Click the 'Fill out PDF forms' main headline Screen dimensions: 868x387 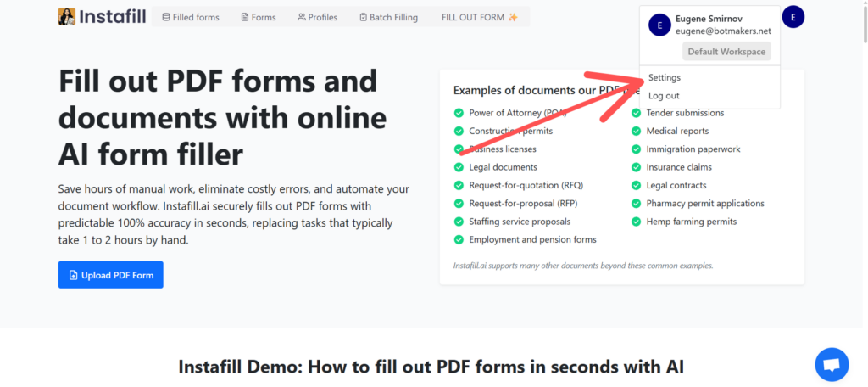pyautogui.click(x=223, y=118)
